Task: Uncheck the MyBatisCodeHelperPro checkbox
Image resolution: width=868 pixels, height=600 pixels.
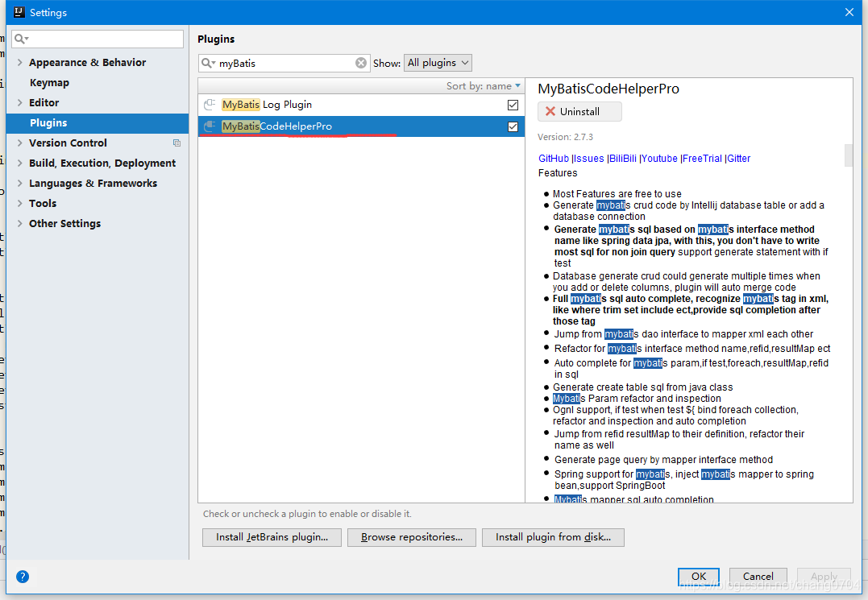Action: click(x=513, y=126)
